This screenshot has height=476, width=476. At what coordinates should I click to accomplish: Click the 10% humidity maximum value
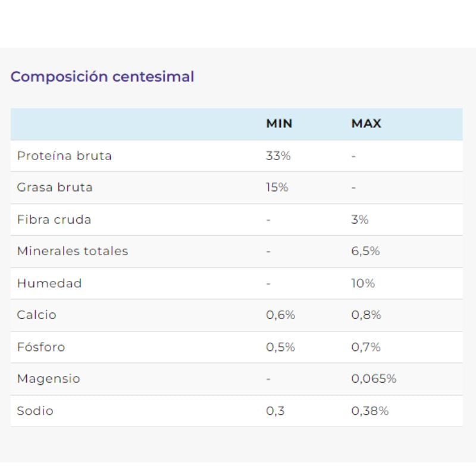[363, 283]
